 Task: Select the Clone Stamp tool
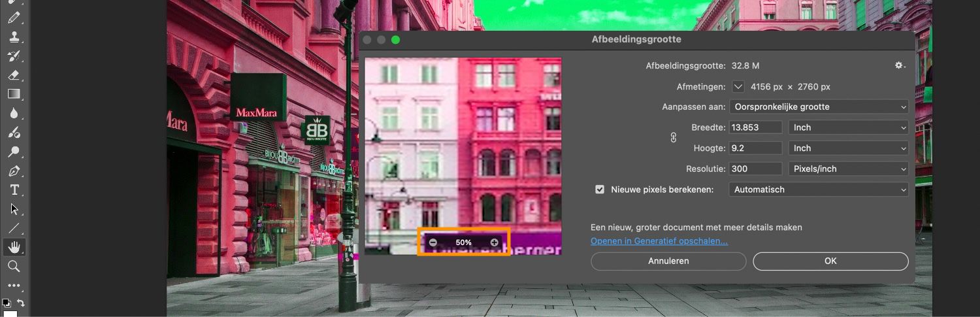coord(14,37)
